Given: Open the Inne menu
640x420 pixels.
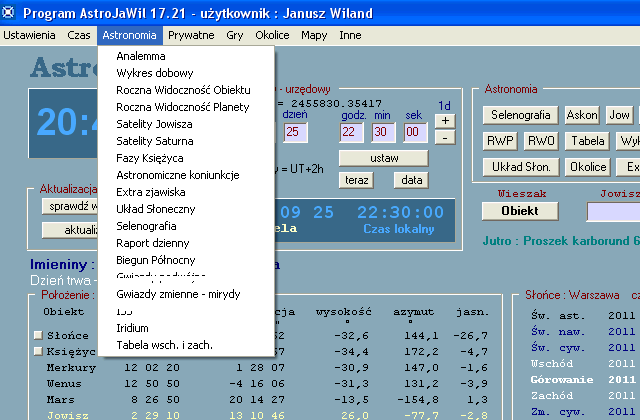Looking at the screenshot, I should (x=350, y=36).
